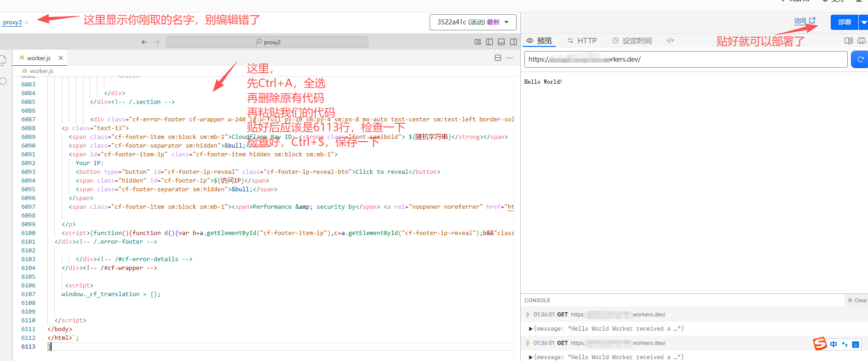Screen dimensions: 868x361
Task: Select the worker.js editor tab
Action: (40, 58)
